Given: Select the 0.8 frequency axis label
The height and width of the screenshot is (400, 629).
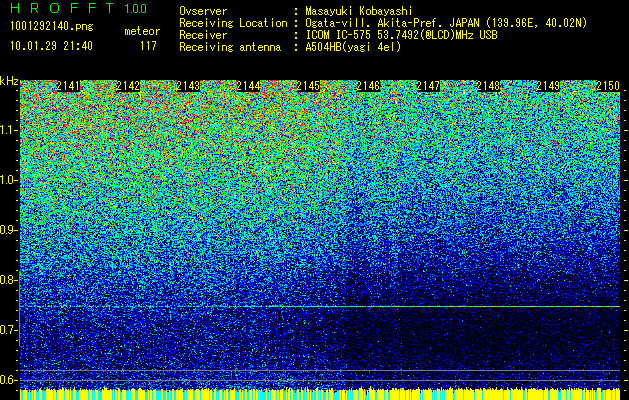Looking at the screenshot, I should pos(8,280).
